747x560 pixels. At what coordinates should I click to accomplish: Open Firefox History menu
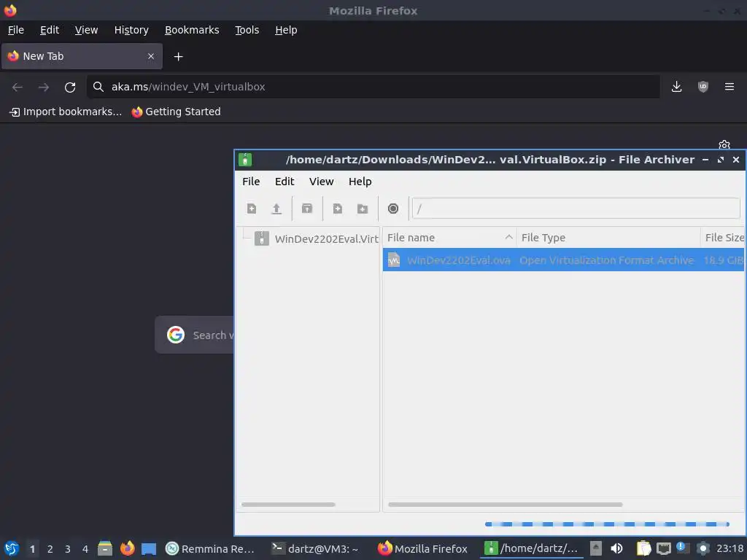pos(131,30)
